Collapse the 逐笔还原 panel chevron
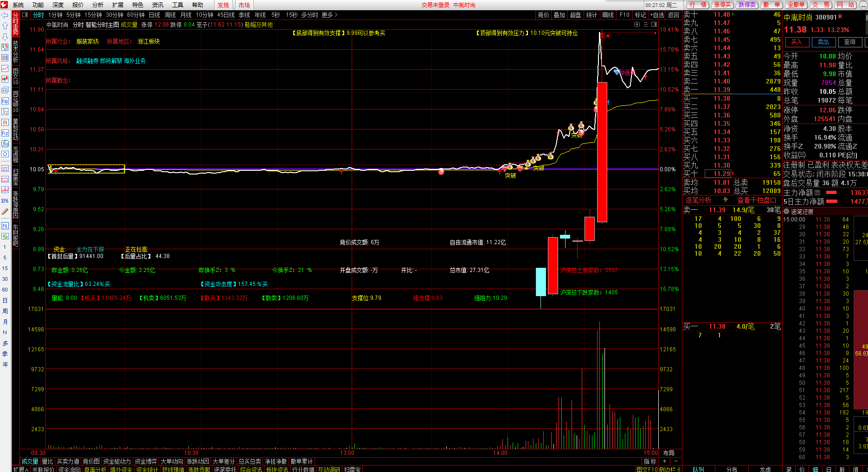This screenshot has width=868, height=472. (787, 212)
